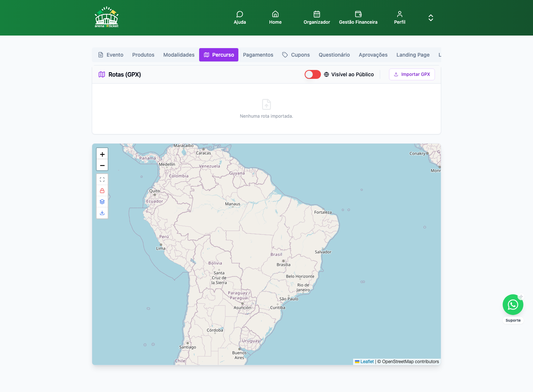This screenshot has height=392, width=533.
Task: Open Organizador calendar section
Action: point(317,18)
